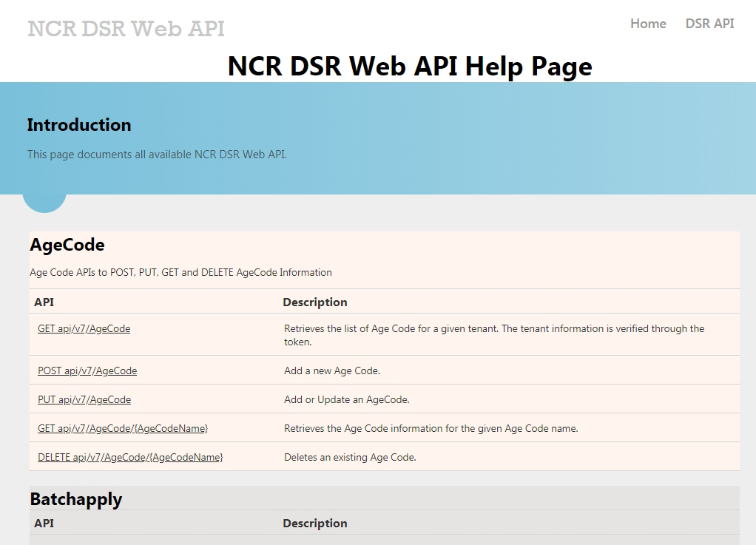Select text 'This page documents all available NCR DSR Web API.'

(x=157, y=155)
